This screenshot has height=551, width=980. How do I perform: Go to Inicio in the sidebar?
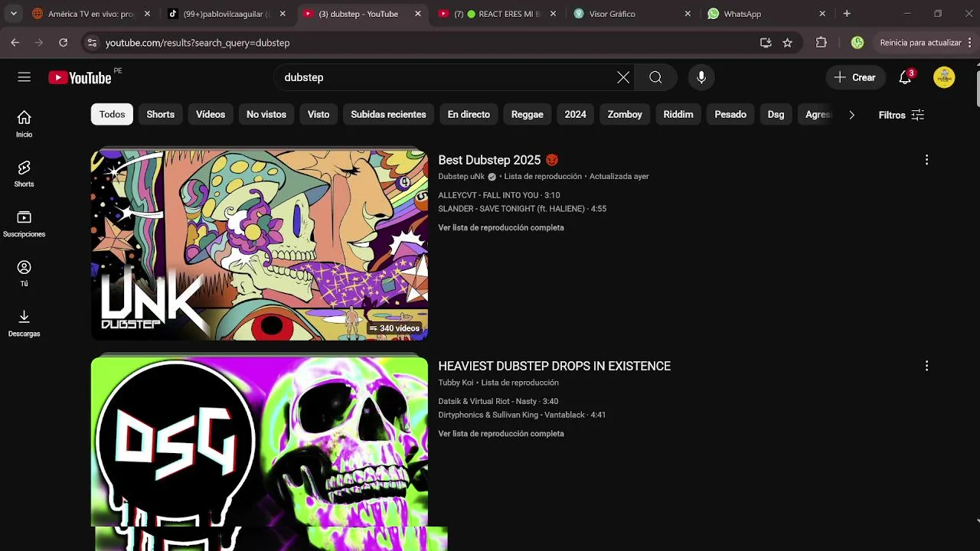coord(24,124)
